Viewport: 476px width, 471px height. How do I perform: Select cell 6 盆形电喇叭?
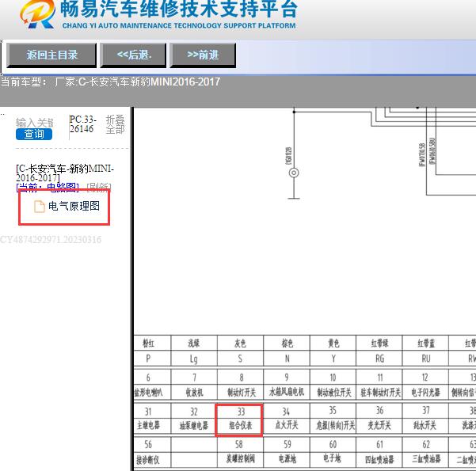point(152,385)
